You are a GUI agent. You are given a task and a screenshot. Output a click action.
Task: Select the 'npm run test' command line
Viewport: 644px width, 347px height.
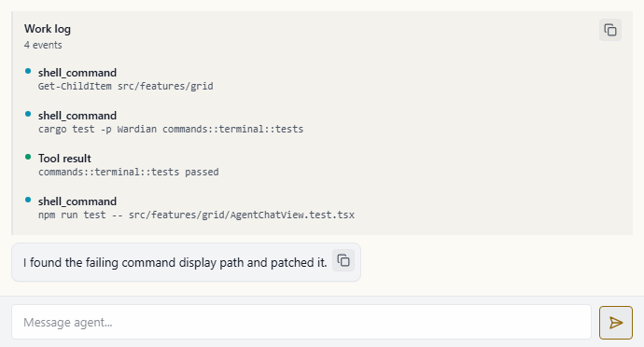pyautogui.click(x=196, y=215)
